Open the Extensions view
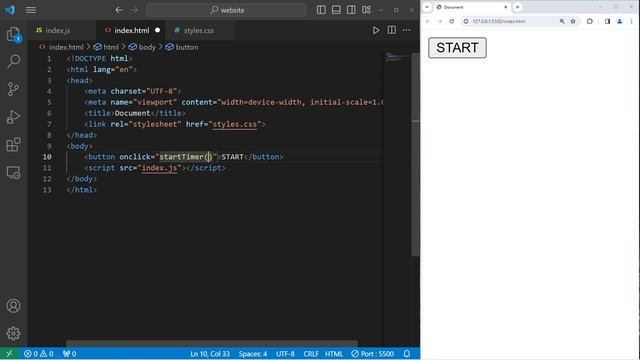 point(13,144)
